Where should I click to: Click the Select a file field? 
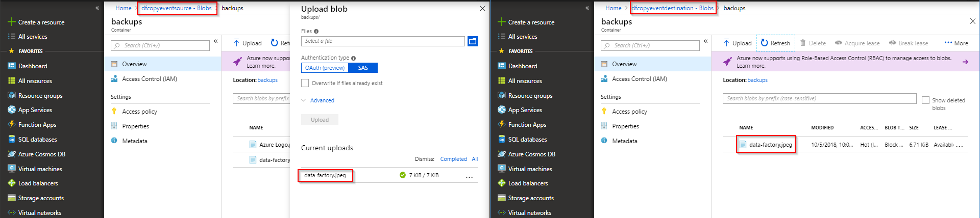click(383, 41)
